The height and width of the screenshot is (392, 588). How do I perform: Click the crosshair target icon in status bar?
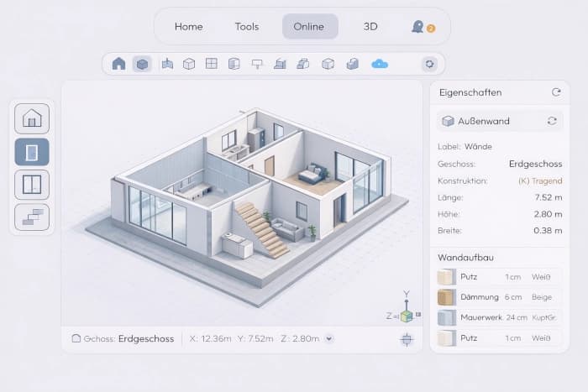pos(407,338)
